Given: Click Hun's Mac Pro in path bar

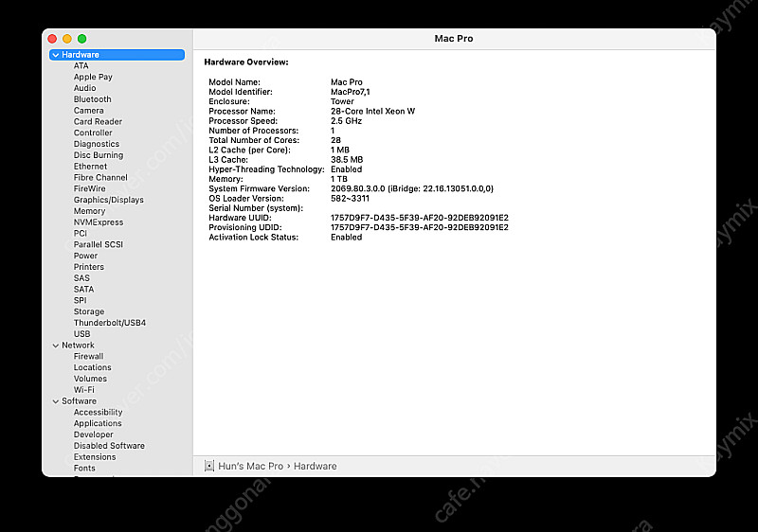Looking at the screenshot, I should (x=250, y=467).
